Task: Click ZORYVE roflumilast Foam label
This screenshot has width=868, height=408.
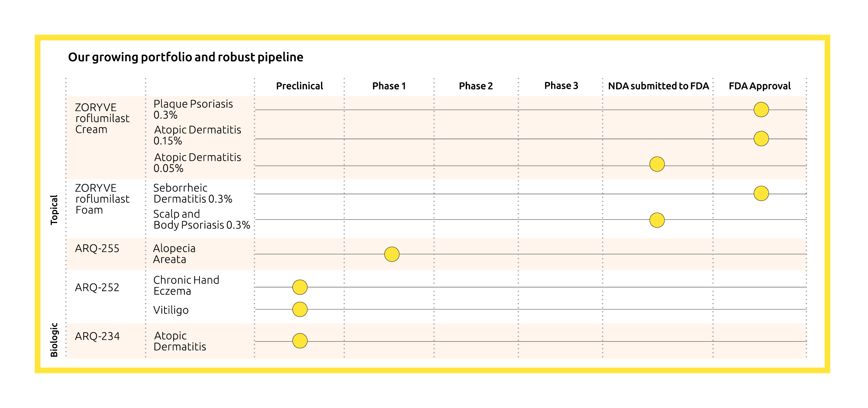Action: pos(102,199)
